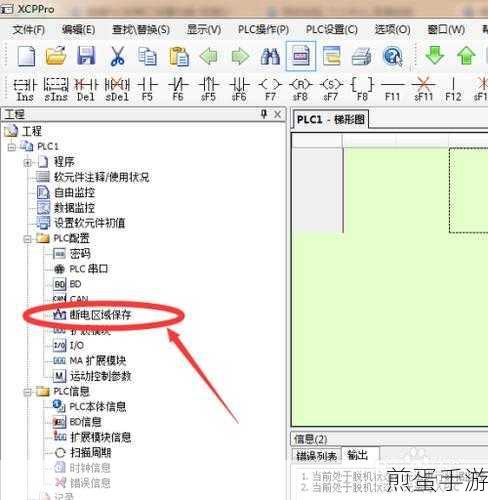Copy selection with Copy icon
488x500 pixels.
click(147, 56)
